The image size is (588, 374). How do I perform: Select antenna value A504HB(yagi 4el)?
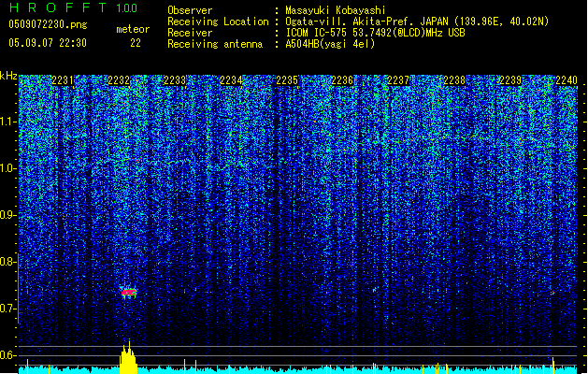click(x=330, y=44)
